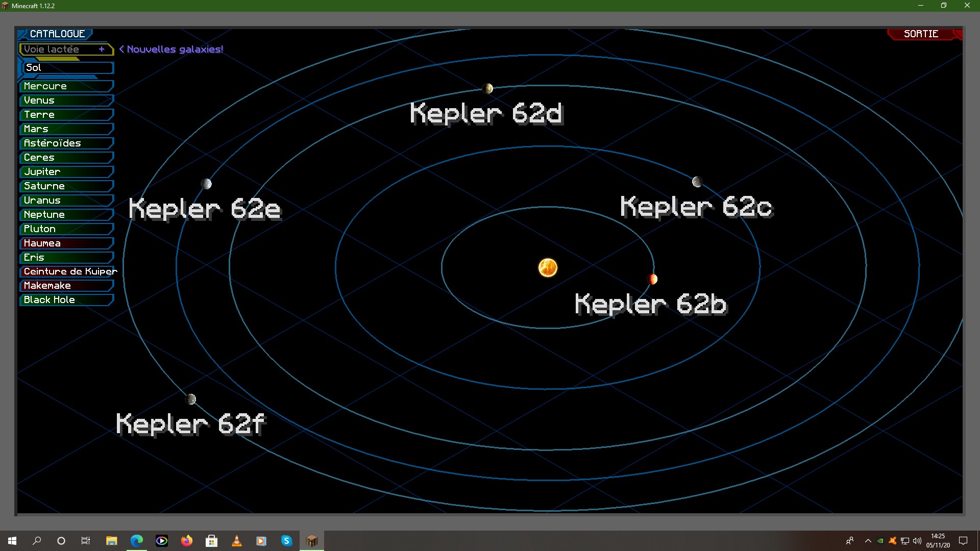Select Mars in the planet list
980x551 pixels.
pyautogui.click(x=66, y=129)
